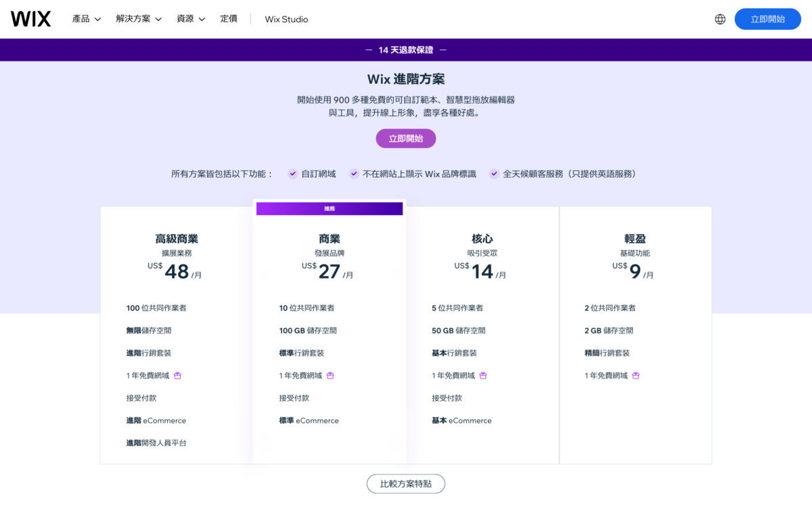The width and height of the screenshot is (812, 505).
Task: Click 1 年免費網域 text in the 輕盈 plan
Action: click(606, 375)
